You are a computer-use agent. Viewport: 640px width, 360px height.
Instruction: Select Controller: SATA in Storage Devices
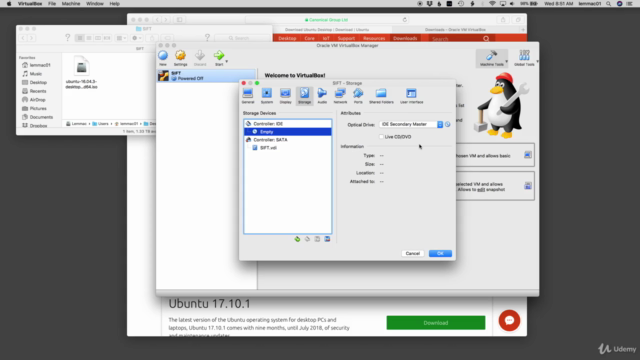[x=288, y=140]
